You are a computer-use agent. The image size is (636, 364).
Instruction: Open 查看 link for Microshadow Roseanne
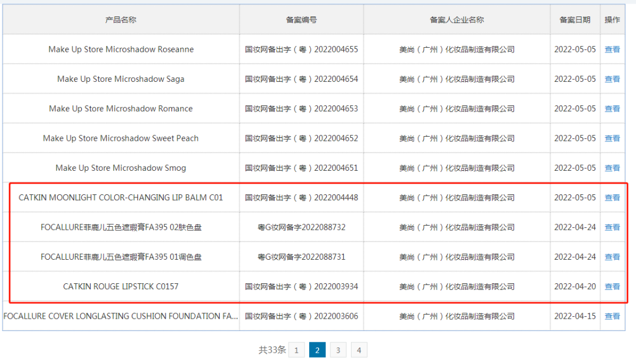612,49
